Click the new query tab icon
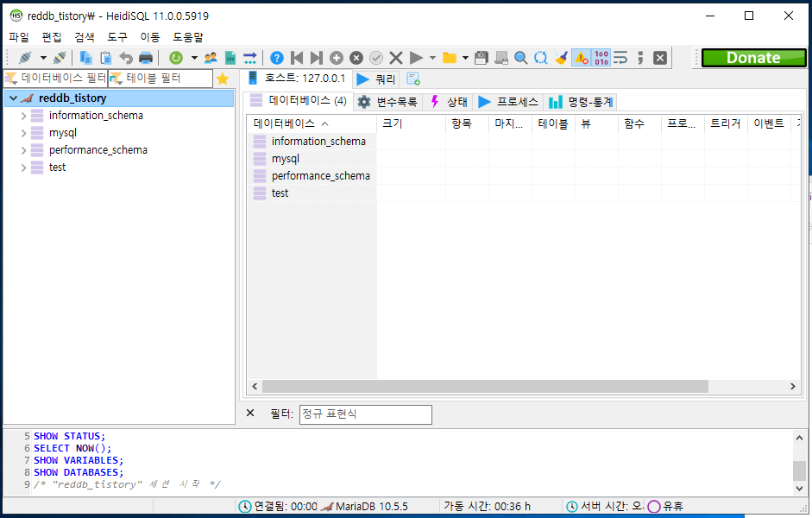Viewport: 812px width, 518px height. coord(412,79)
